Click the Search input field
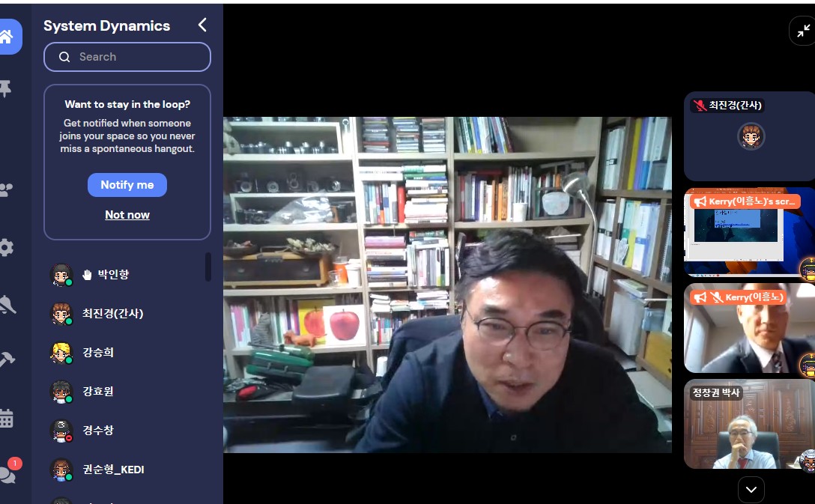 tap(127, 57)
